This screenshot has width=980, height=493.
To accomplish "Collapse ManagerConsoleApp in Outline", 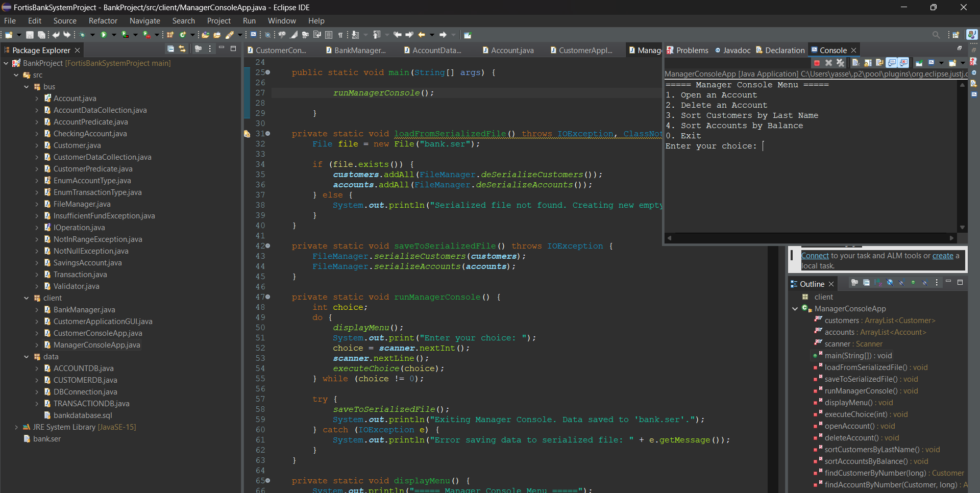I will tap(795, 309).
